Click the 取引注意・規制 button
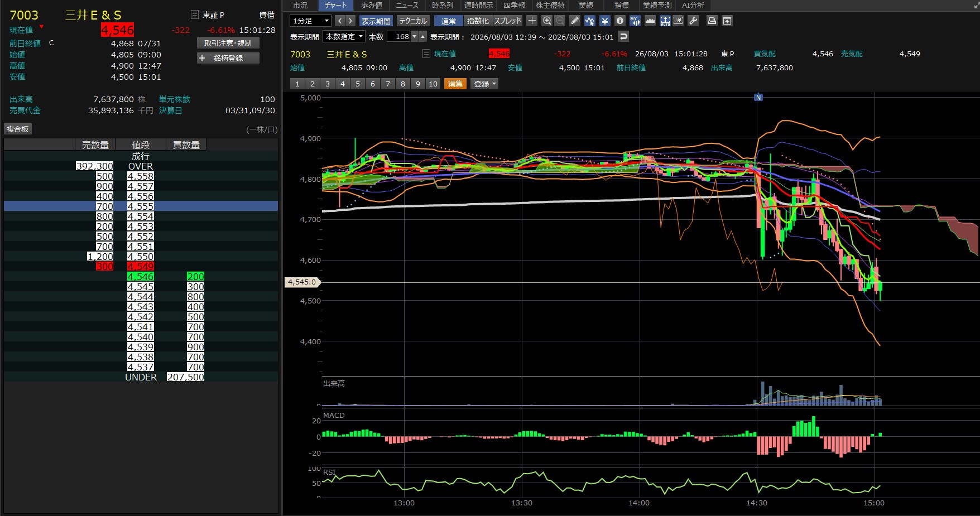980x516 pixels. (228, 43)
